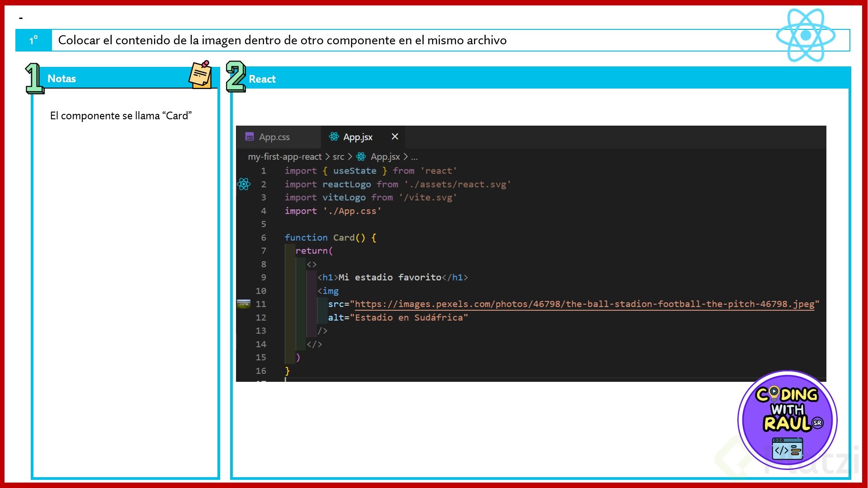Click the React icon in the breadcrumb path
The height and width of the screenshot is (488, 868).
[361, 156]
